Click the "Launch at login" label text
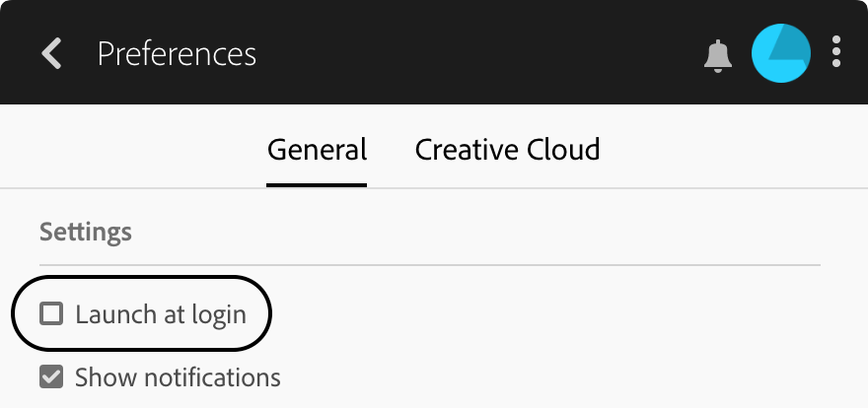The width and height of the screenshot is (868, 408). 160,314
